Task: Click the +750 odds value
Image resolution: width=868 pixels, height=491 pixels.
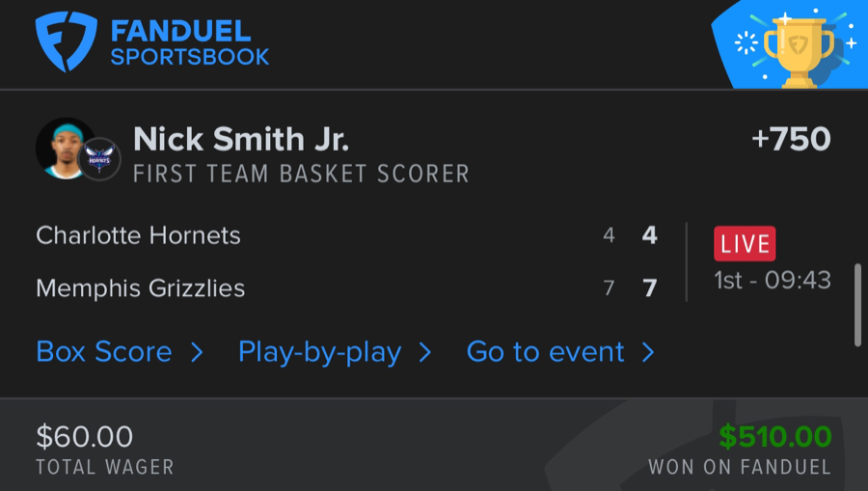Action: coord(791,140)
